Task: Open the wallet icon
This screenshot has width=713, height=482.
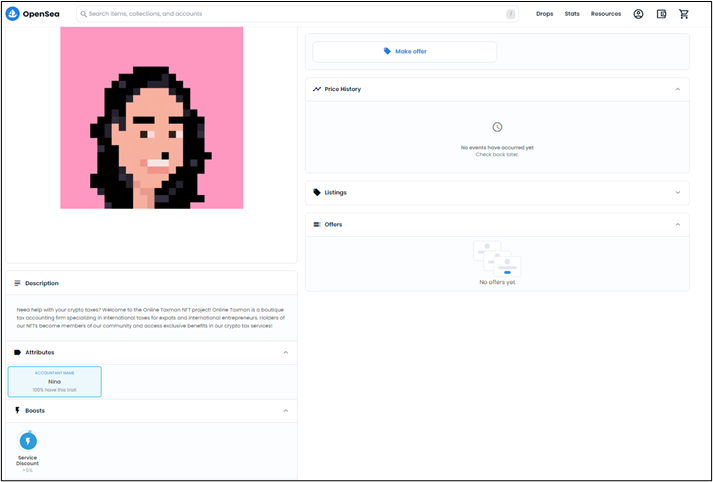Action: click(x=661, y=14)
